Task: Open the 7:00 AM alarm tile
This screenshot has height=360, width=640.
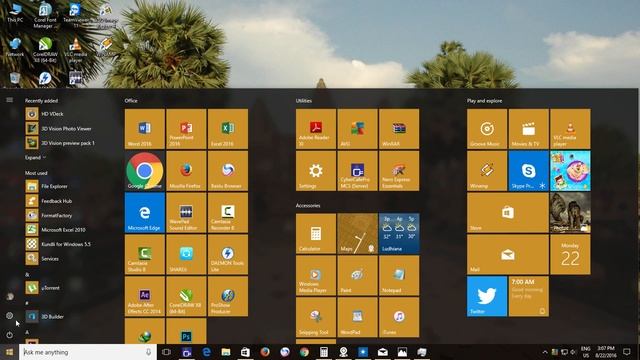Action: click(x=529, y=296)
